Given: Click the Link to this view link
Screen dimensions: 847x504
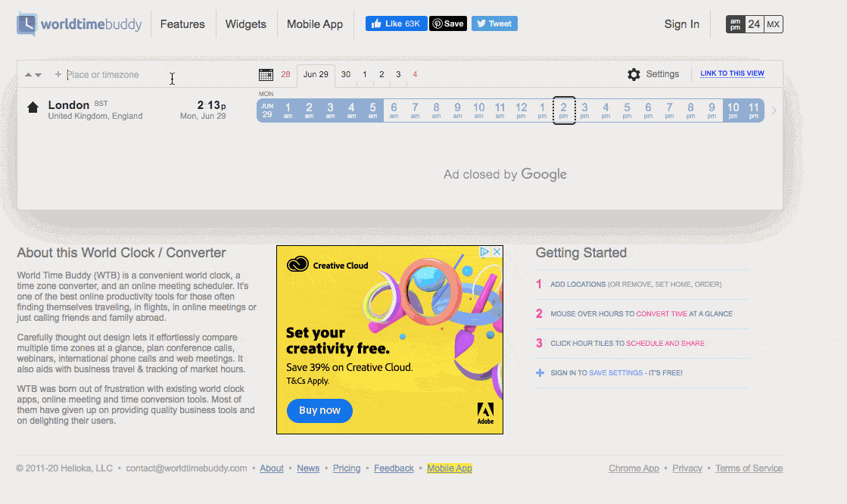Looking at the screenshot, I should pos(732,73).
